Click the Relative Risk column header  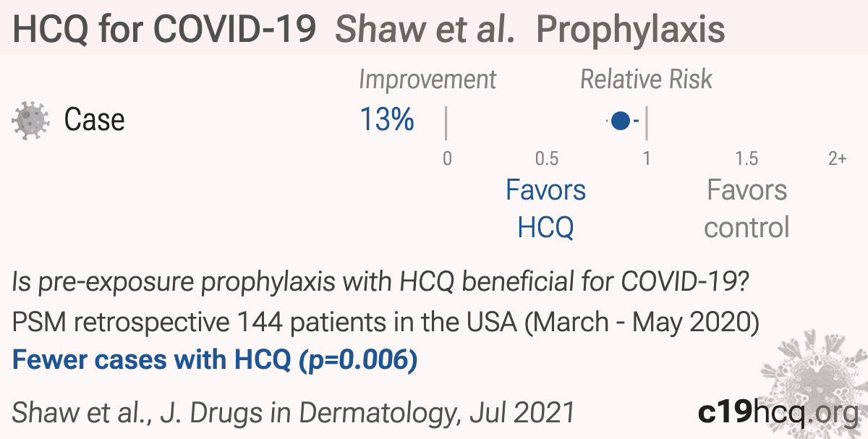pyautogui.click(x=647, y=80)
